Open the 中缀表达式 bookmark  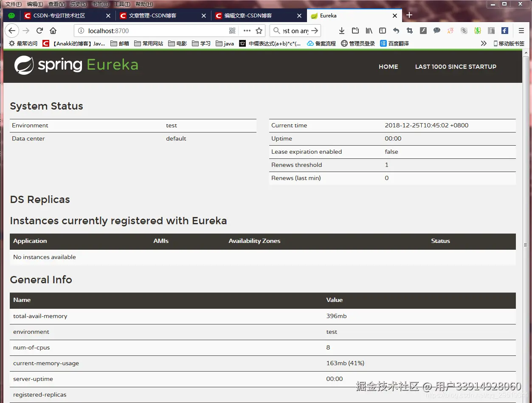pyautogui.click(x=270, y=43)
